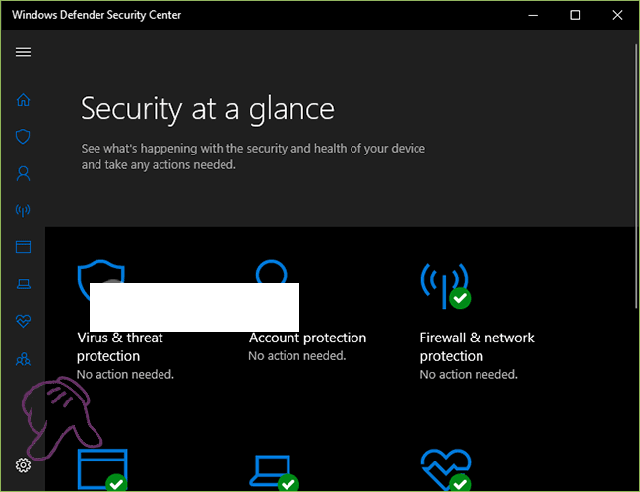This screenshot has height=492, width=640.
Task: Click the 'See what's happening with the security' description
Action: point(253,156)
